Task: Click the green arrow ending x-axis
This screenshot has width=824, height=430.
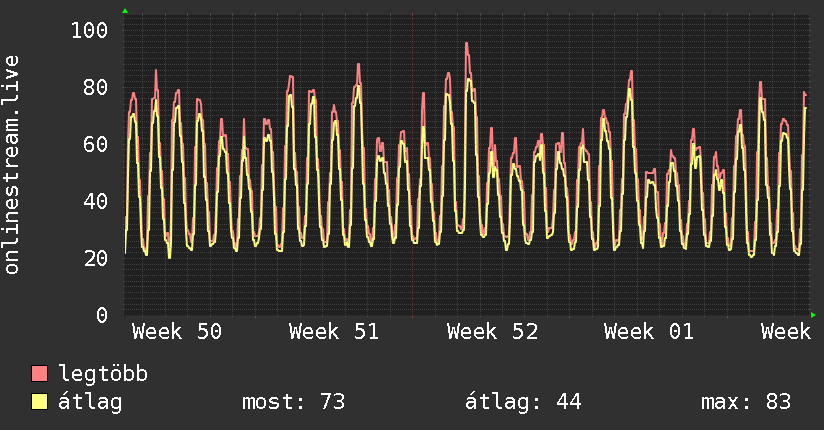Action: (x=813, y=315)
